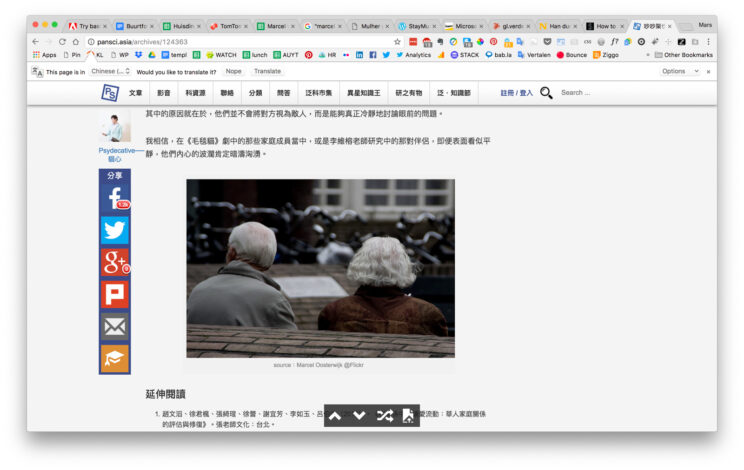This screenshot has width=744, height=470.
Task: Go to previous article with up chevron
Action: click(x=335, y=416)
